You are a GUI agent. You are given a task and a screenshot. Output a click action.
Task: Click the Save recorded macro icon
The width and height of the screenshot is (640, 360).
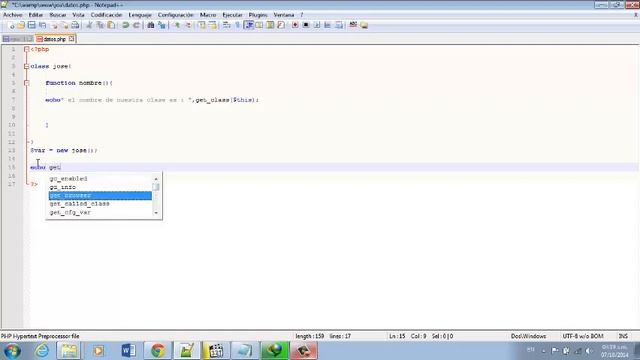pyautogui.click(x=339, y=25)
